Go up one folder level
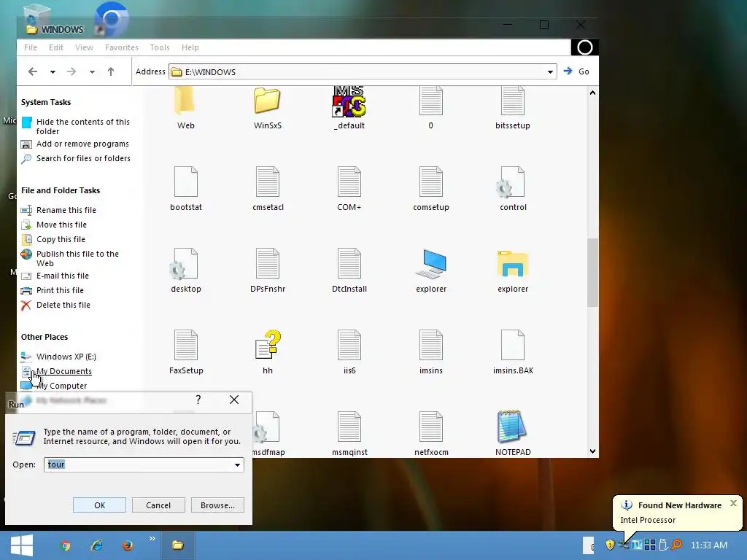Viewport: 747px width, 560px height. 111,71
